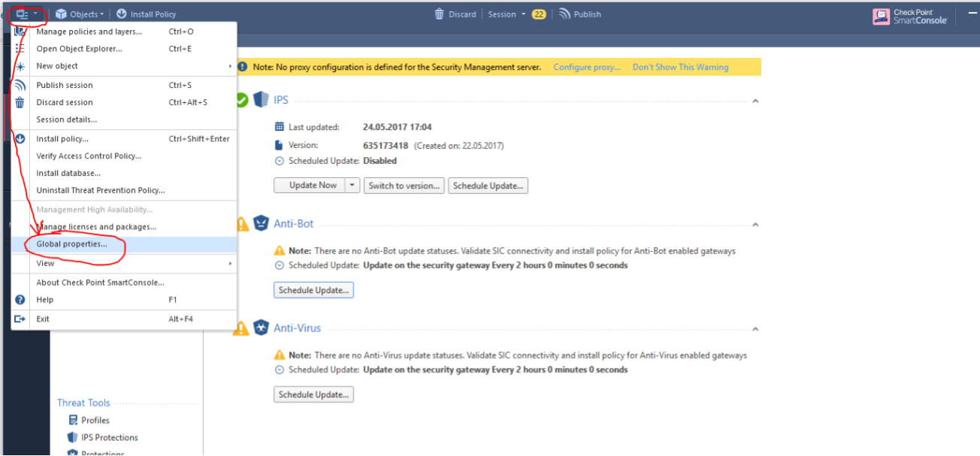
Task: Click Anti-Bot Schedule Update... button
Action: 313,290
